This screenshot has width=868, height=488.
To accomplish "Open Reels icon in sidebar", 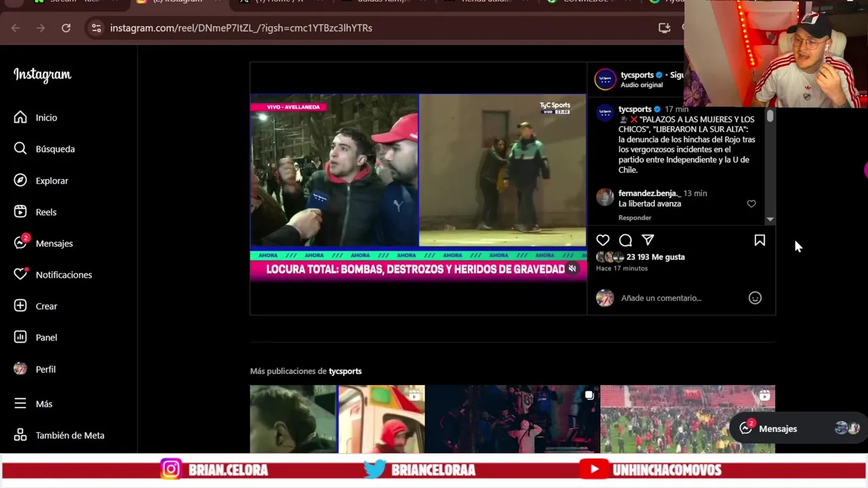I will [20, 211].
